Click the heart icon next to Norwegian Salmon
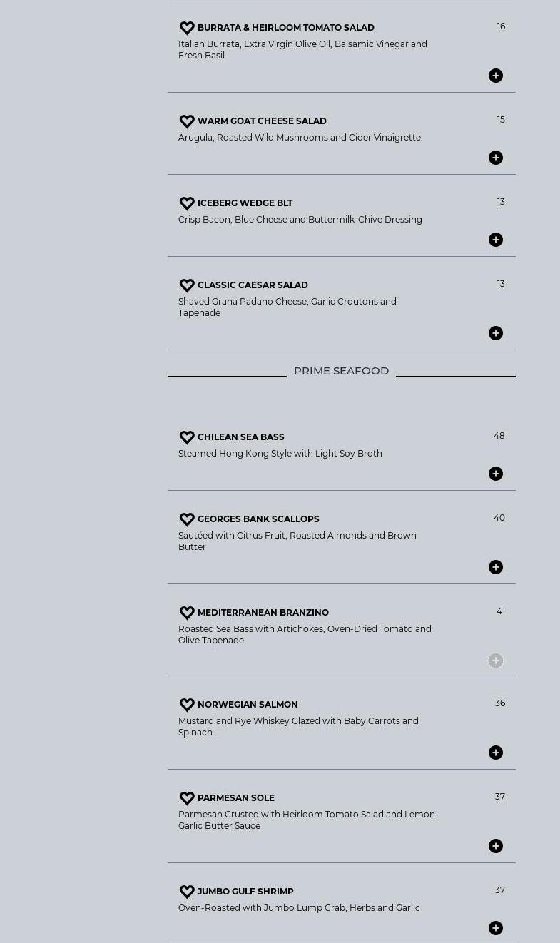Viewport: 560px width, 943px height. coord(187,705)
